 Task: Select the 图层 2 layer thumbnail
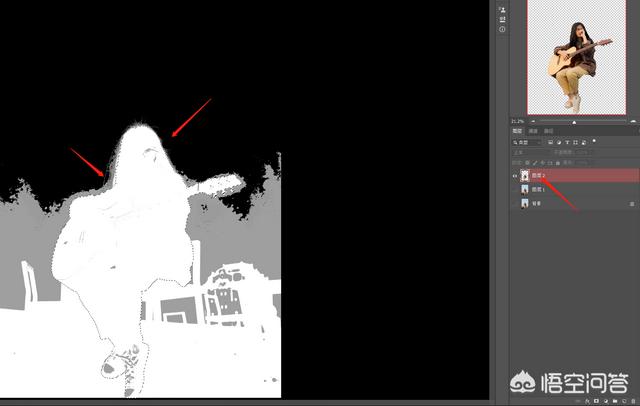coord(526,174)
